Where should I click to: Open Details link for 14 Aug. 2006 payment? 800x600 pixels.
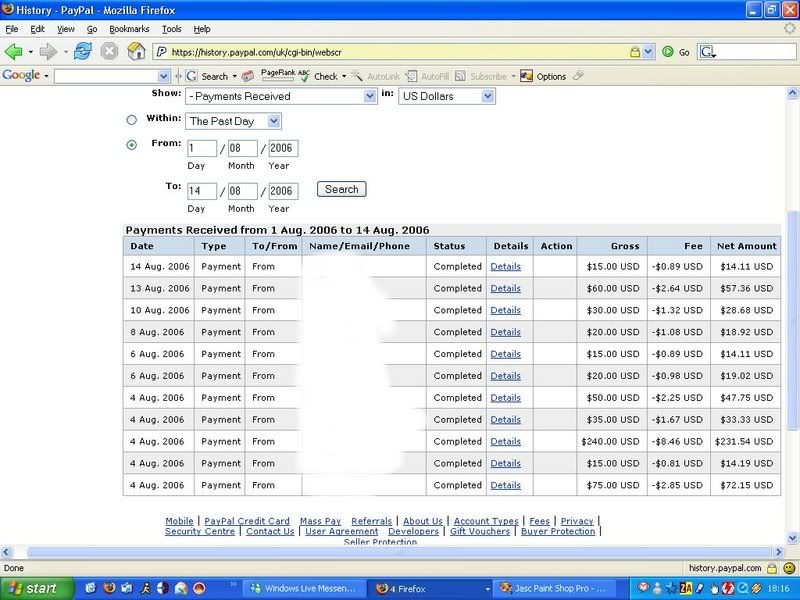[x=505, y=266]
